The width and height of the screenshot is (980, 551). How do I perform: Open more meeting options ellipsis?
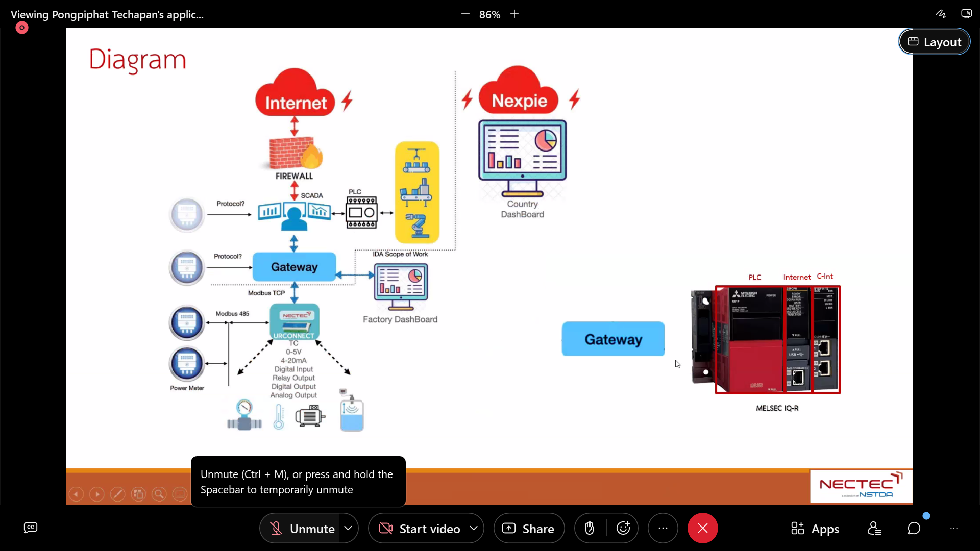(x=663, y=529)
